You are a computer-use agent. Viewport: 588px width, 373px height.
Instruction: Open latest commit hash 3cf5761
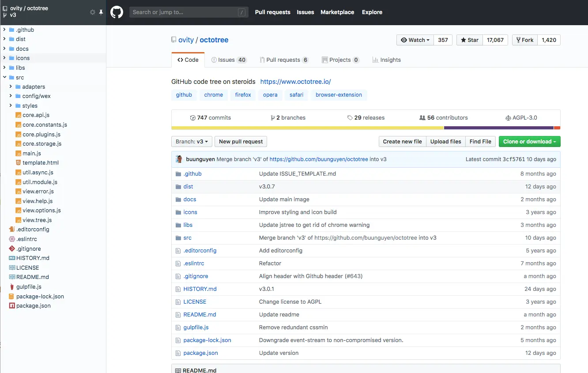[x=513, y=159]
